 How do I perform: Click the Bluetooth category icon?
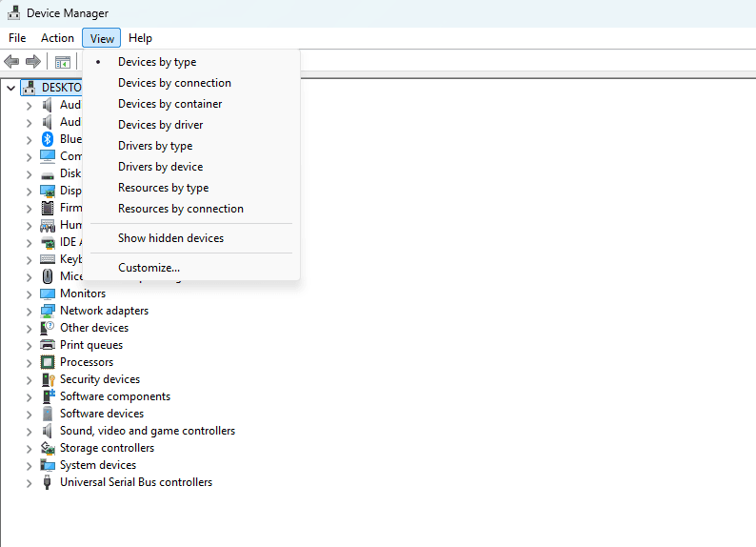(x=48, y=139)
